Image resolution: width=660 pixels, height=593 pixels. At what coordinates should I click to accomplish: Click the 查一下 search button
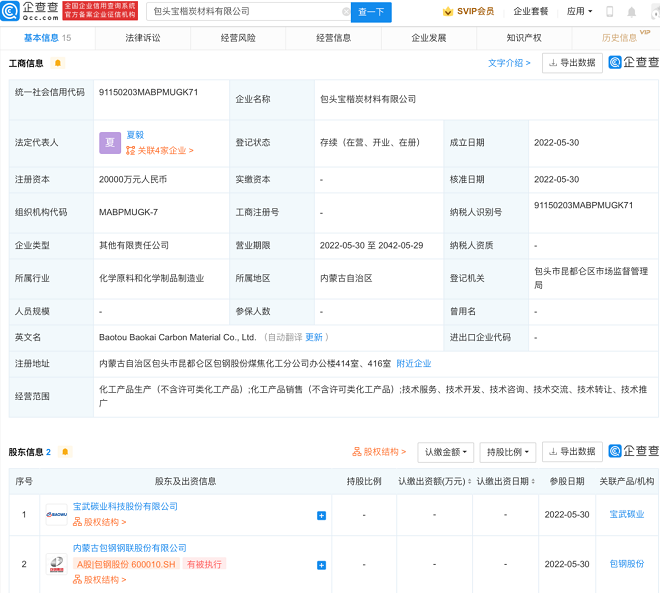click(371, 12)
